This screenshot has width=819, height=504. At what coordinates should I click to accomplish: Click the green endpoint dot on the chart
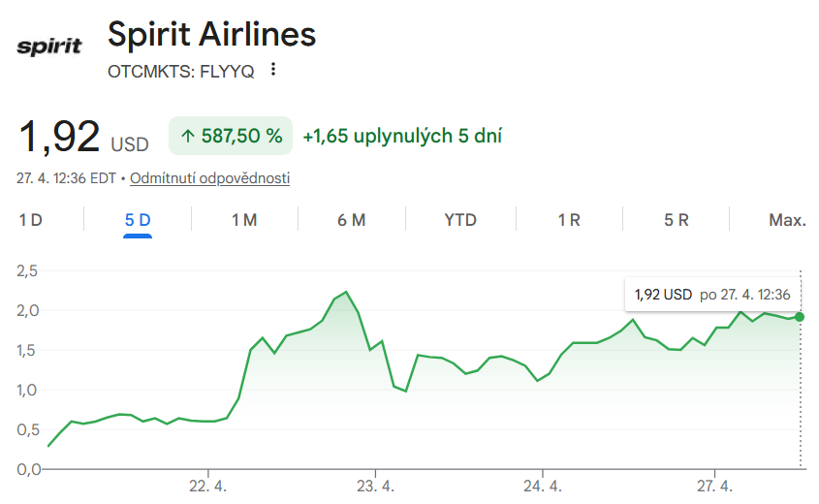click(x=800, y=317)
